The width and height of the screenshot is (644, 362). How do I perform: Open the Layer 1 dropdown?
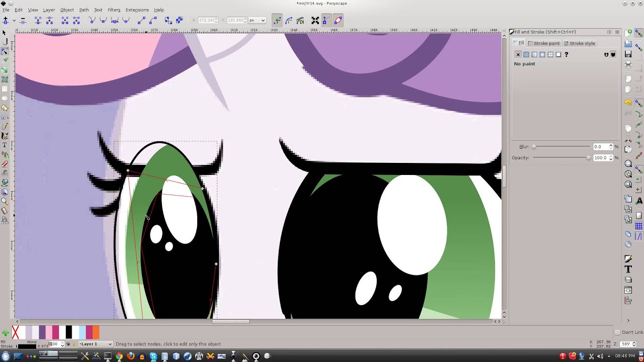[x=95, y=344]
